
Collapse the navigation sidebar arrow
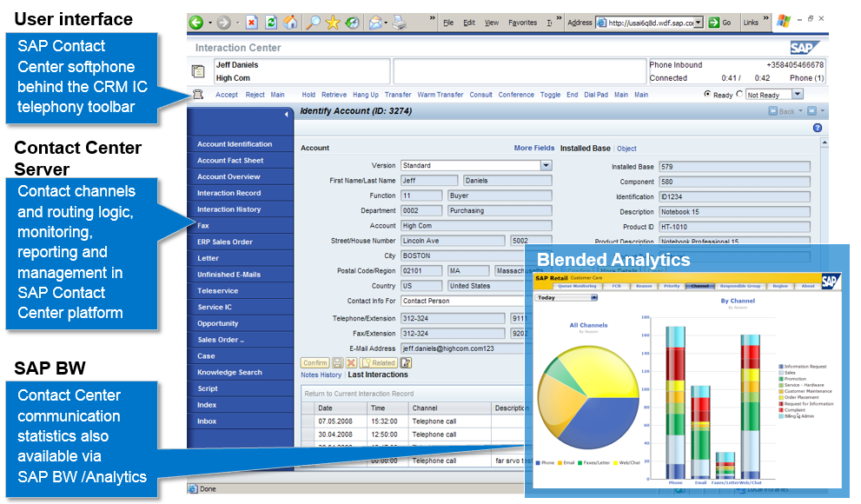coord(286,114)
